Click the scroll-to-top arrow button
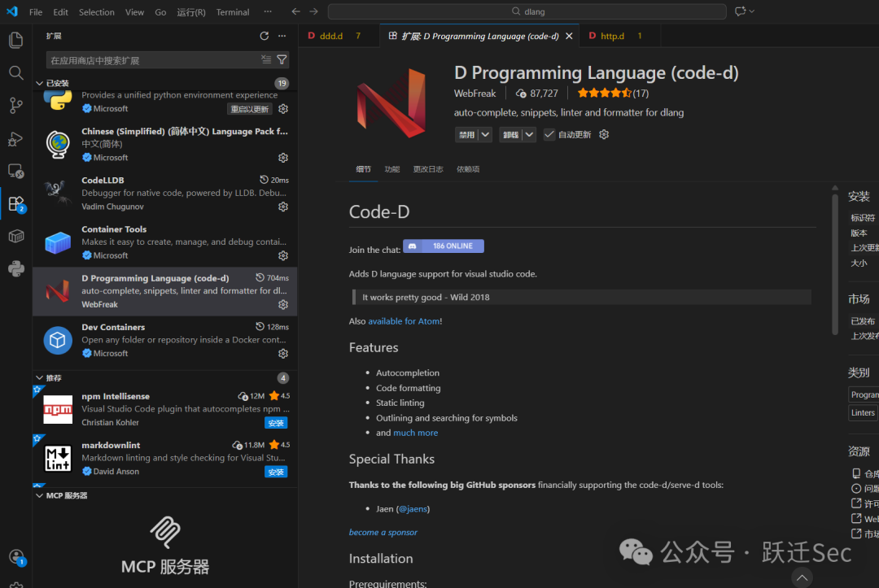The image size is (879, 588). pyautogui.click(x=802, y=577)
